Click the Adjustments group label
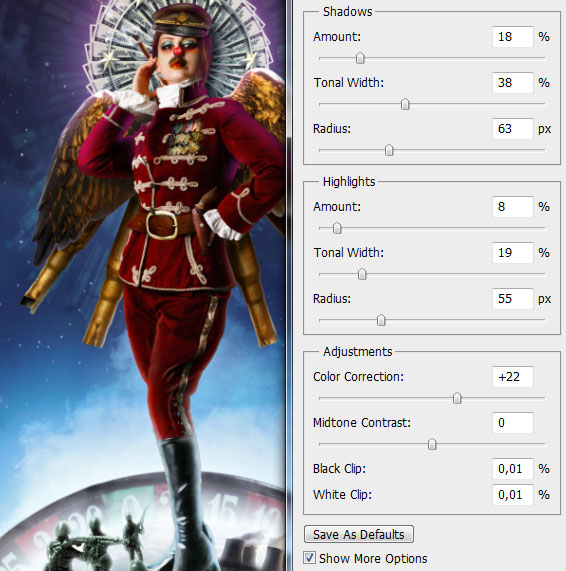The image size is (566, 571). click(x=358, y=352)
